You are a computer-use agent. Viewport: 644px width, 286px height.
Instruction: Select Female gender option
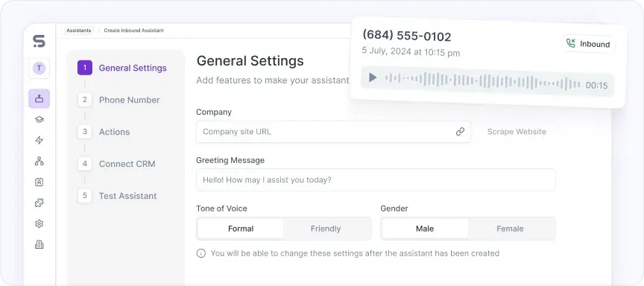click(510, 229)
